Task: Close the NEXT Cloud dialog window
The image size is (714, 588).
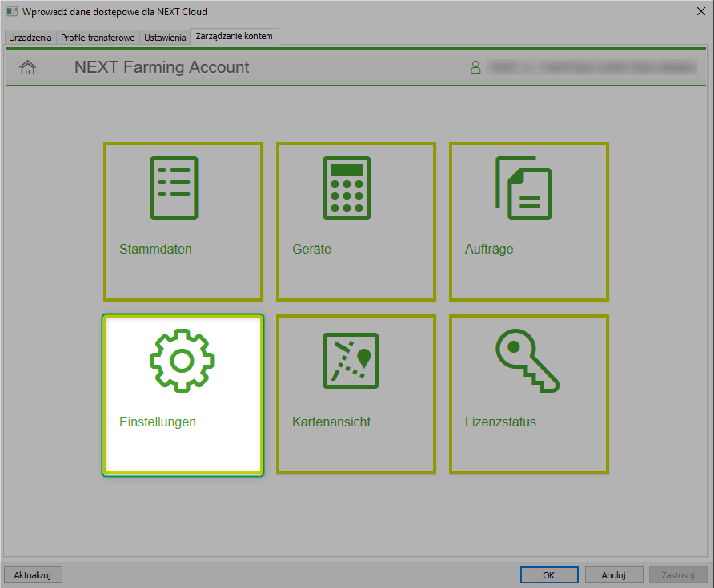Action: tap(701, 11)
